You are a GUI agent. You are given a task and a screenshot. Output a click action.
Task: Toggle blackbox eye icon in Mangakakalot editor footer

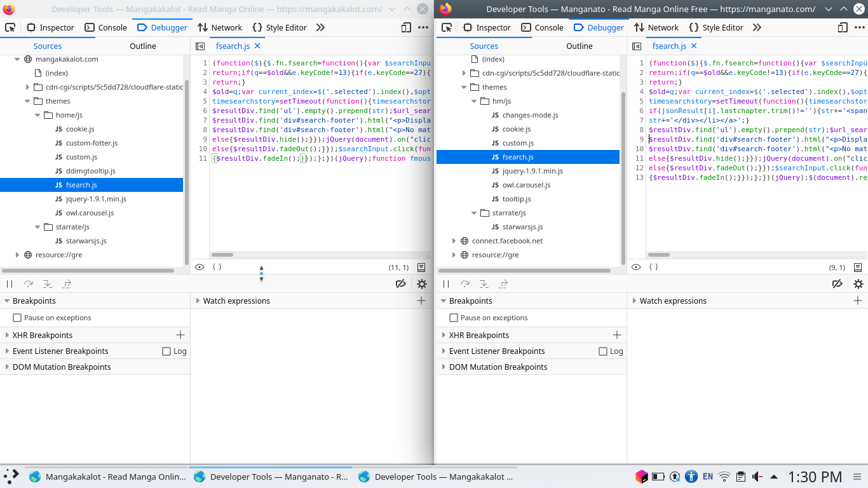(x=200, y=268)
